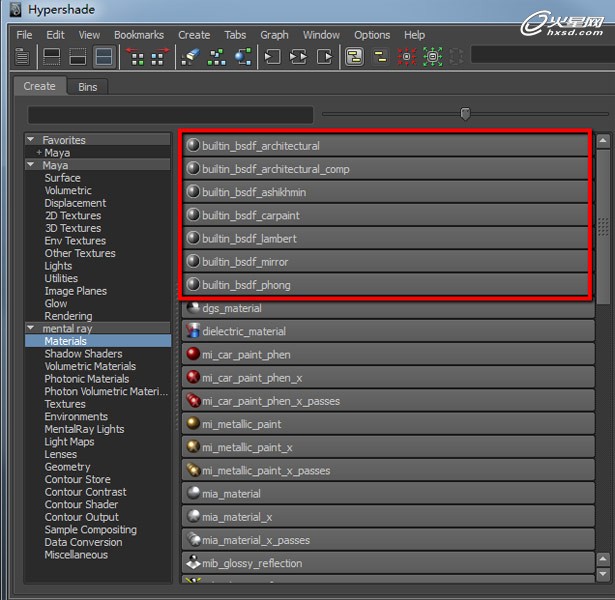The width and height of the screenshot is (615, 600).
Task: Click Show top tabs only icon
Action: [x=51, y=57]
